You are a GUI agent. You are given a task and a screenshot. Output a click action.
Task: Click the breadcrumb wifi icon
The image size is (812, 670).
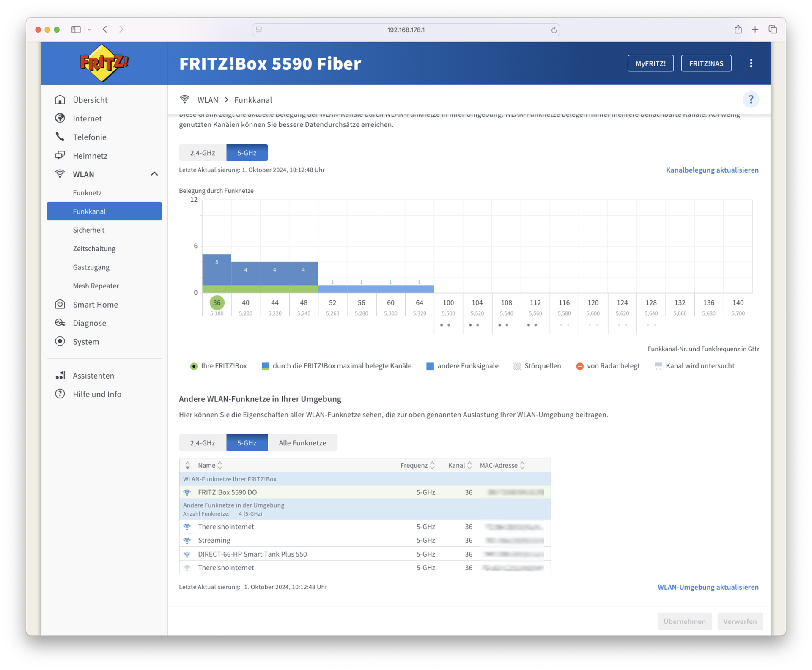tap(184, 99)
